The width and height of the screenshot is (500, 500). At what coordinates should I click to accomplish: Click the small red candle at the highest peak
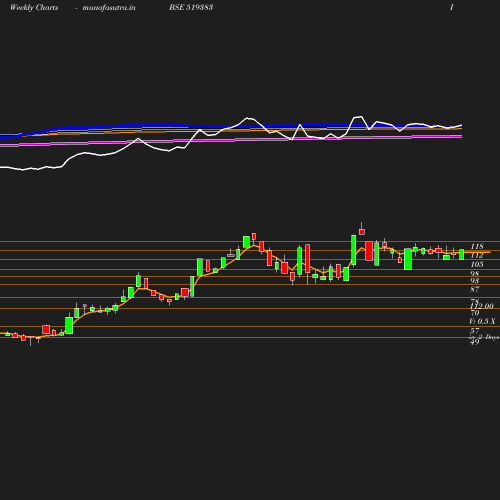tap(362, 232)
